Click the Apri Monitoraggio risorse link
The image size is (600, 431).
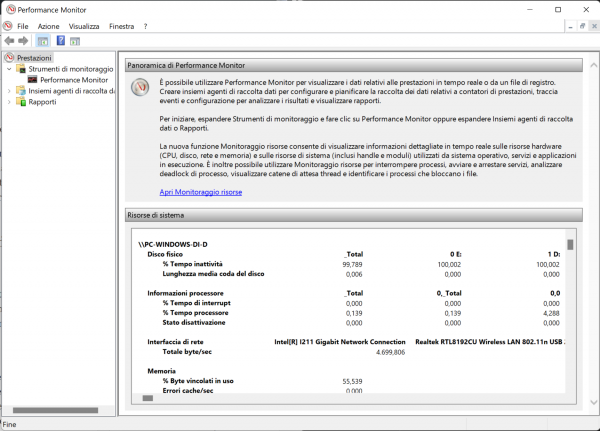click(200, 192)
